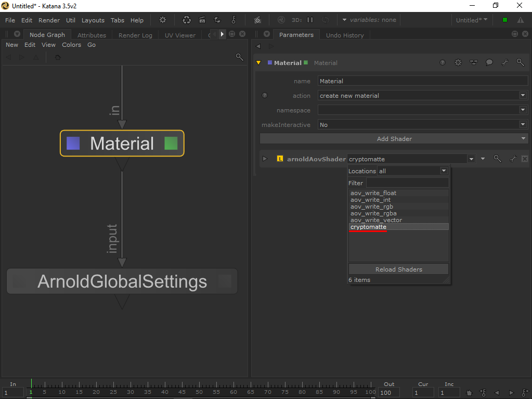Click the Add Shader button
This screenshot has width=532, height=399.
point(394,139)
